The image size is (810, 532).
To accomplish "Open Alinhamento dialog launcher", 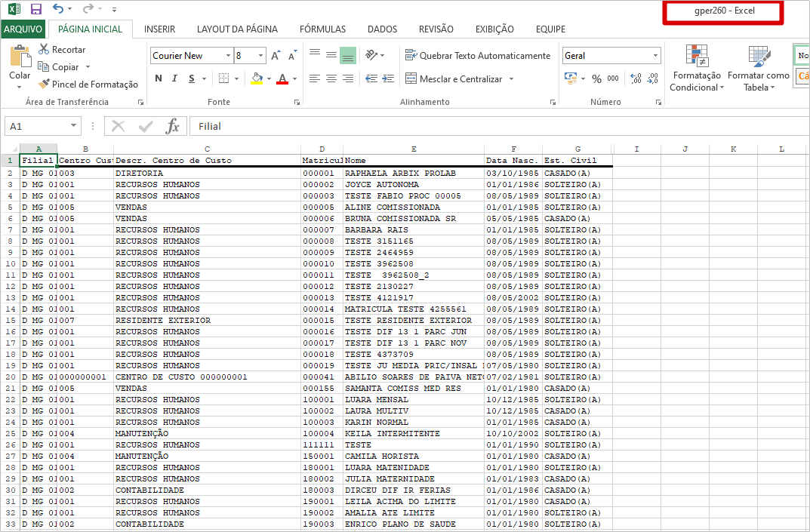I will pyautogui.click(x=553, y=103).
